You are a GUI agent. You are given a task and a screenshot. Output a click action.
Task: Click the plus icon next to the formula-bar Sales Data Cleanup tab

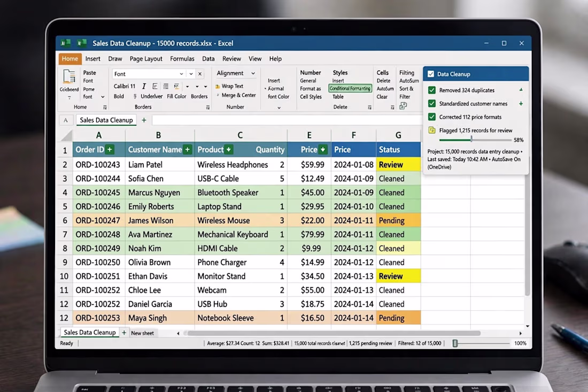point(144,120)
